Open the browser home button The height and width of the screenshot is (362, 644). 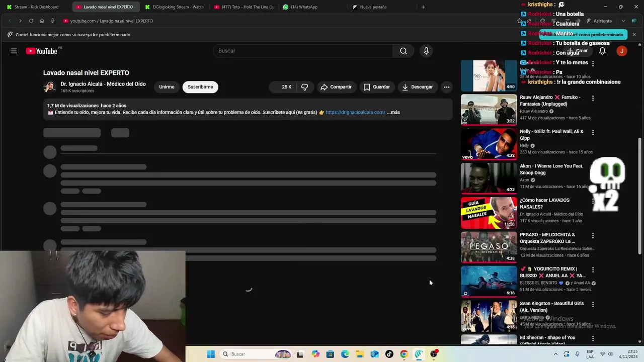pyautogui.click(x=42, y=21)
